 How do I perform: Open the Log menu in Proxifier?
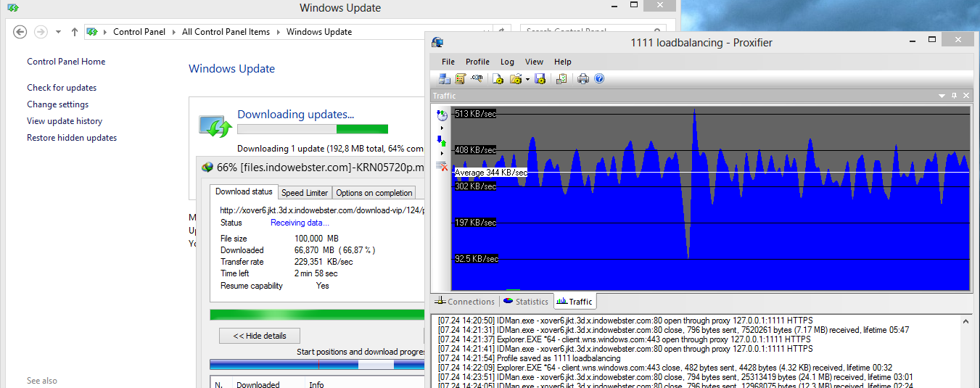click(507, 62)
